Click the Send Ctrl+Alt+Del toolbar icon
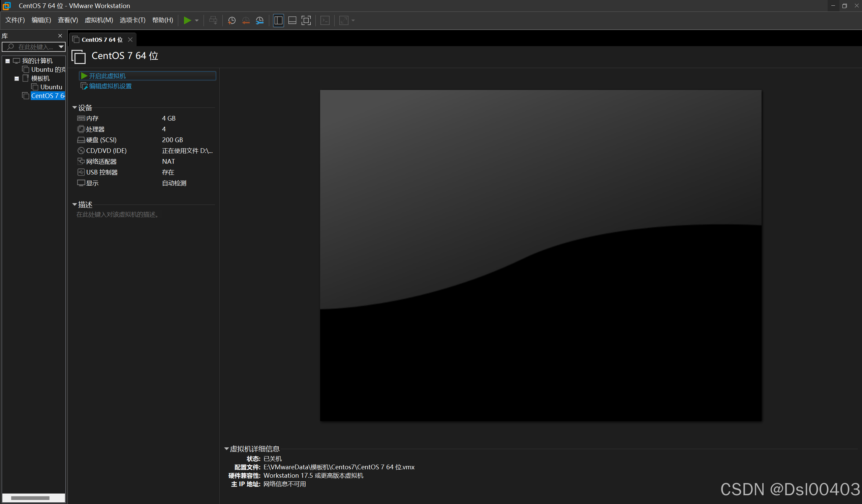Viewport: 862px width, 504px height. (x=213, y=21)
